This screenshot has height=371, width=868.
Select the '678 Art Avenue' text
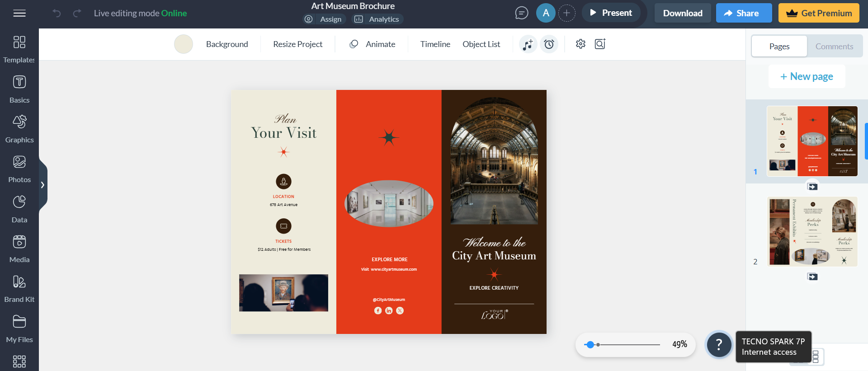pos(284,205)
